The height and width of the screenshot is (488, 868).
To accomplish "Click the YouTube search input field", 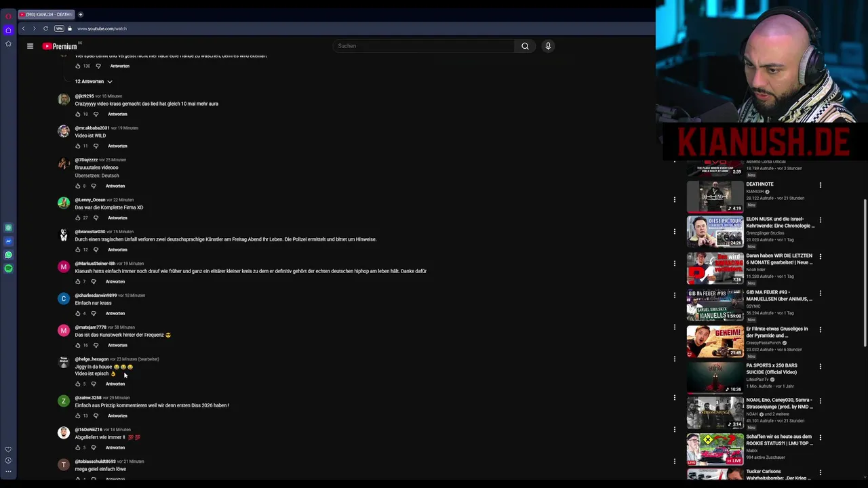I will pos(424,46).
